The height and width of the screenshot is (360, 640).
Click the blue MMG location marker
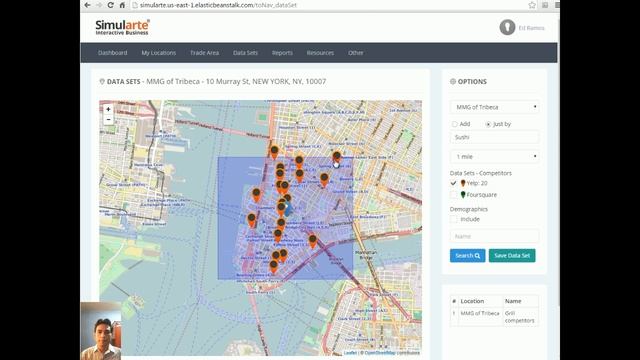288,209
